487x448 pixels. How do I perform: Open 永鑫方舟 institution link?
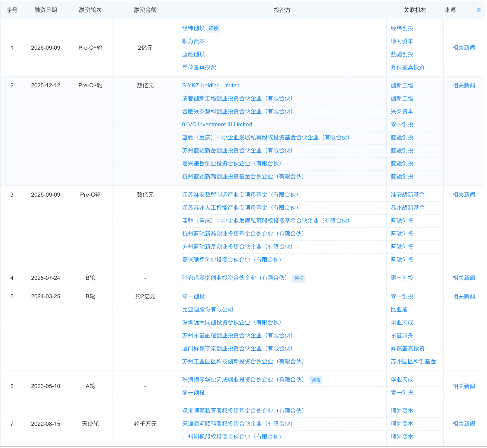402,335
